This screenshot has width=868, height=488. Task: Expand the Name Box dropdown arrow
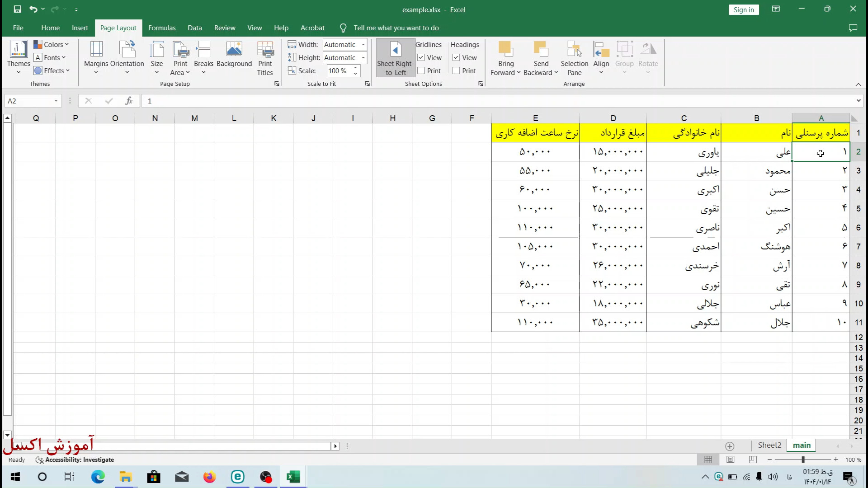tap(56, 101)
